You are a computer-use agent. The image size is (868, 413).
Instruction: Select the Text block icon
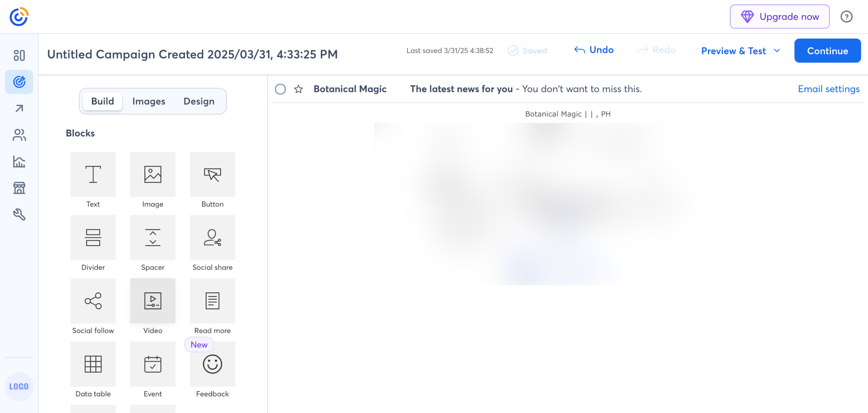coord(93,174)
